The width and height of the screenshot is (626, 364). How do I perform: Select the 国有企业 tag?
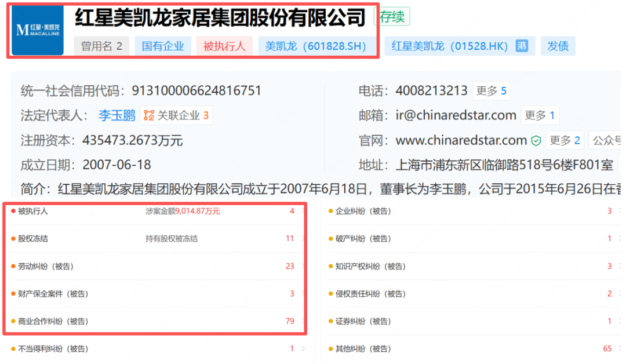pyautogui.click(x=163, y=46)
